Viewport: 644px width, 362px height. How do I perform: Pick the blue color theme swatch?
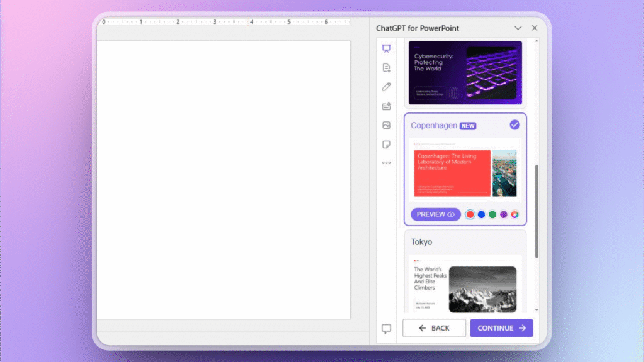(x=481, y=214)
